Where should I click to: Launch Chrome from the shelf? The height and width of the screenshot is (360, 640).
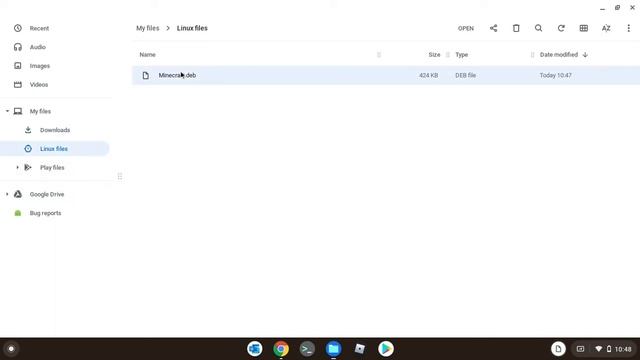tap(281, 349)
